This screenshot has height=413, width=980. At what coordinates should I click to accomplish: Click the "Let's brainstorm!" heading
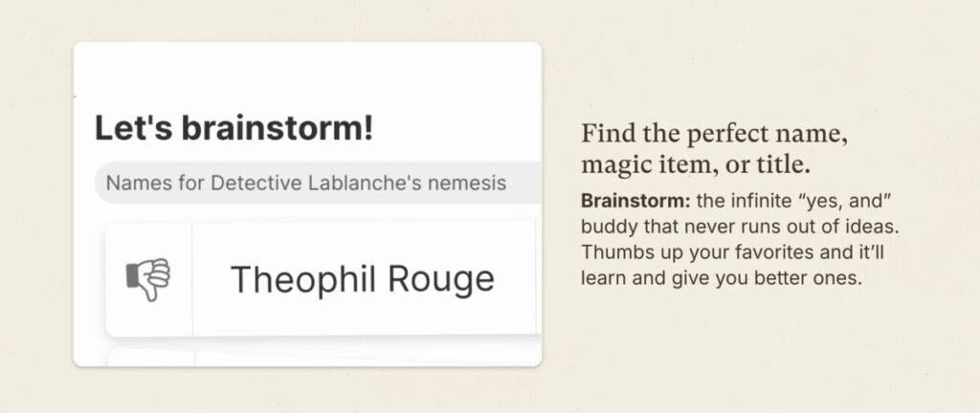click(x=234, y=128)
